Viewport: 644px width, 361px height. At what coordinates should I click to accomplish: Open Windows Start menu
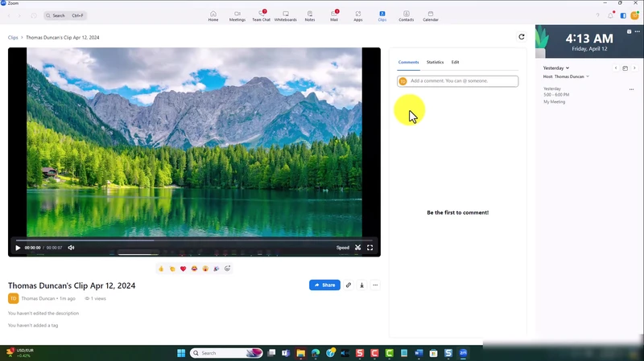(181, 353)
